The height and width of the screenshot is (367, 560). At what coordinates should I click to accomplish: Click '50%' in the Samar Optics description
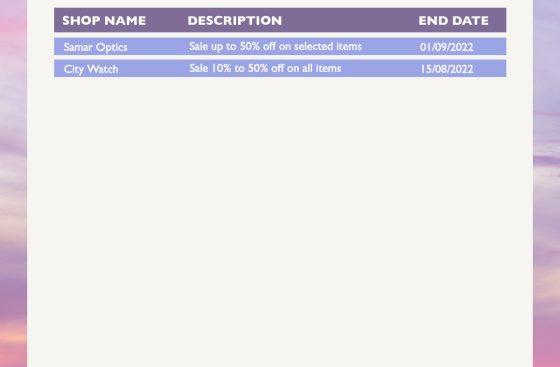coord(250,46)
